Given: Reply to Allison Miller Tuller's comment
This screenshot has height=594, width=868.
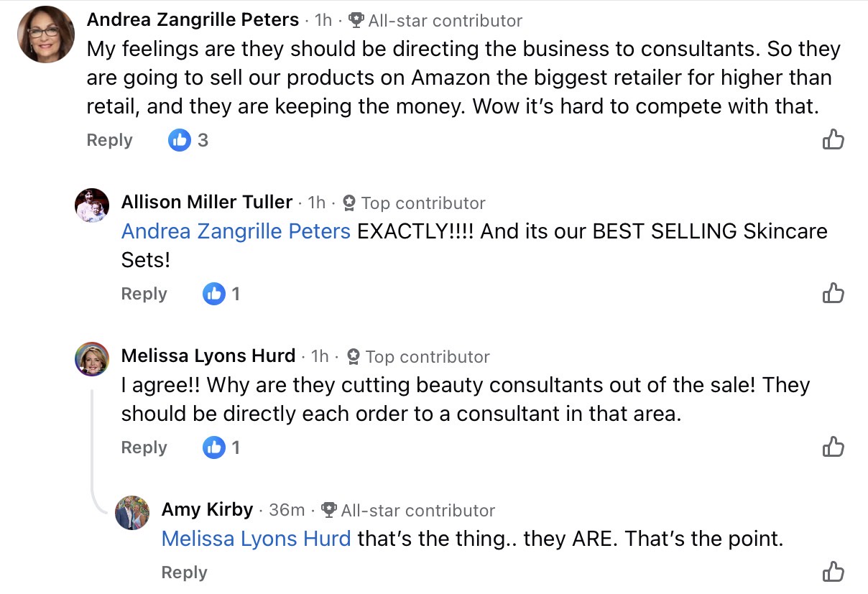Looking at the screenshot, I should pos(144,294).
